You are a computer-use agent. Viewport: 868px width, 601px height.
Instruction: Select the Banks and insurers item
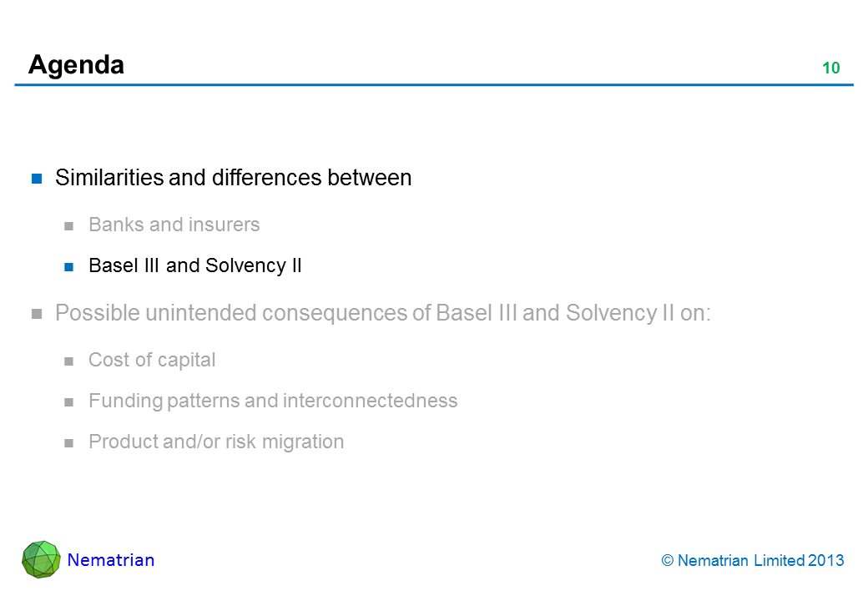tap(174, 225)
